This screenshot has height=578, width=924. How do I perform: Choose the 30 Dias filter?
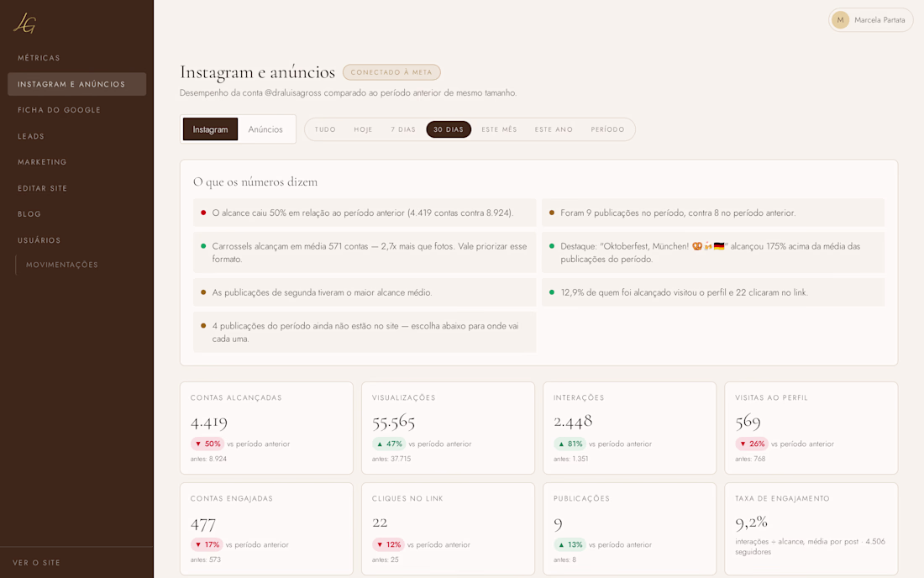click(449, 129)
